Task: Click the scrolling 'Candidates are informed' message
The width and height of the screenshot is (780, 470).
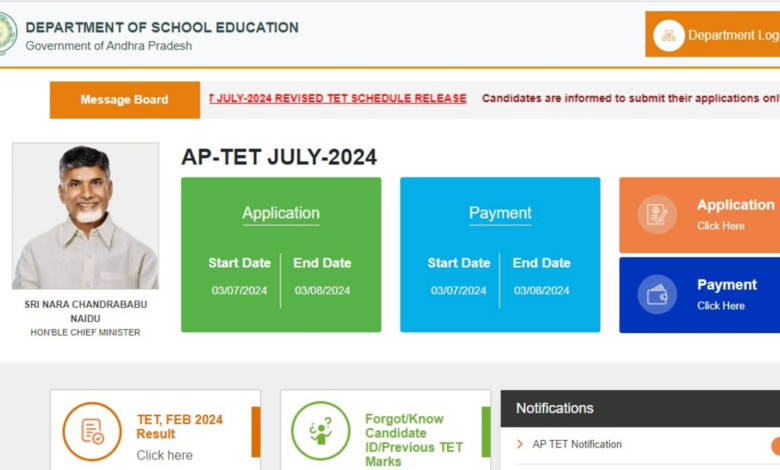Action: point(631,98)
